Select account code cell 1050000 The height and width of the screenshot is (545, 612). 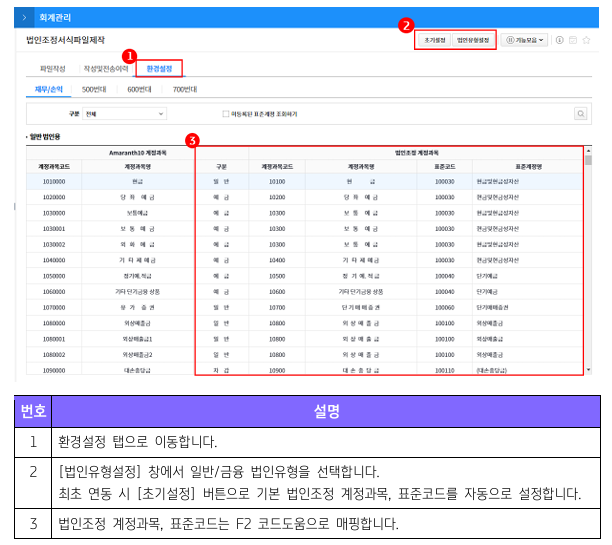click(54, 276)
